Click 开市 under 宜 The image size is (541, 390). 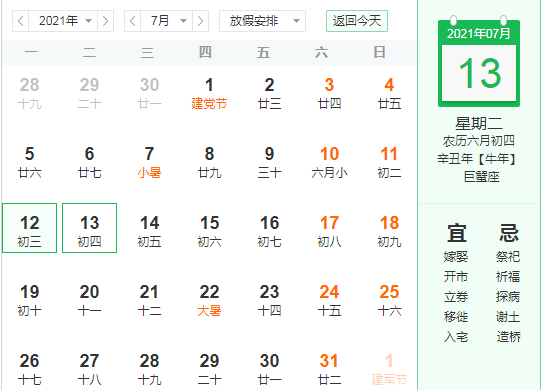[456, 277]
